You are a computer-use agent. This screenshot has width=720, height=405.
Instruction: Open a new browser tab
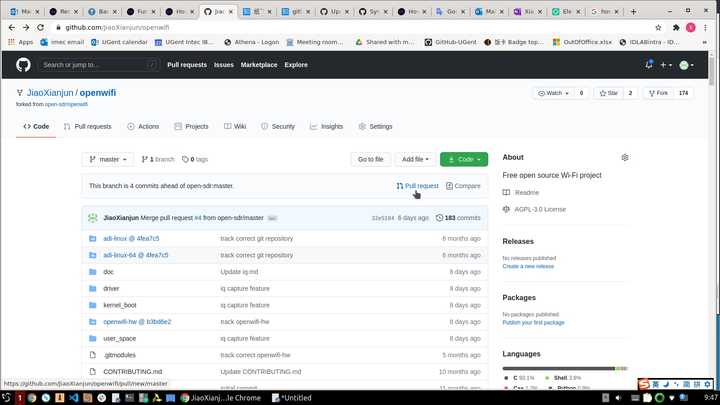coord(633,11)
